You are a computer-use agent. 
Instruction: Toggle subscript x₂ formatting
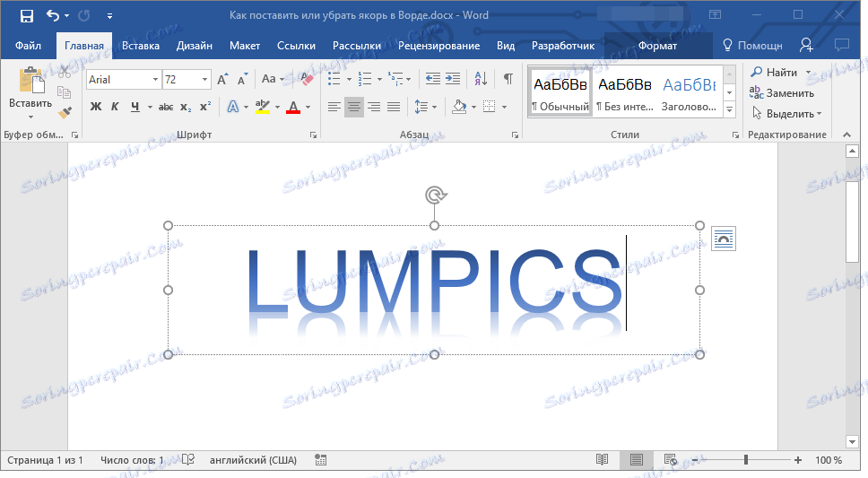(x=186, y=107)
